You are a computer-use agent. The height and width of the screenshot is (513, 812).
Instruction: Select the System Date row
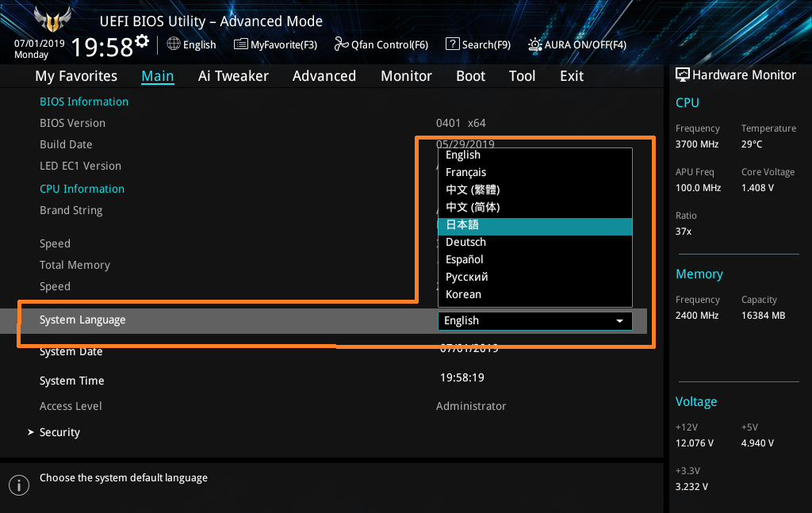(x=324, y=350)
